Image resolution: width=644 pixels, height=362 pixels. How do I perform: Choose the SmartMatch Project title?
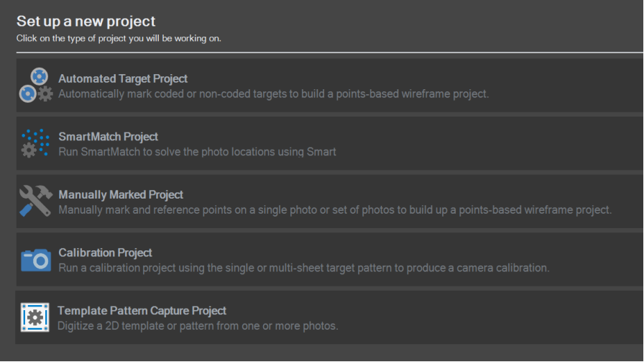pyautogui.click(x=108, y=137)
